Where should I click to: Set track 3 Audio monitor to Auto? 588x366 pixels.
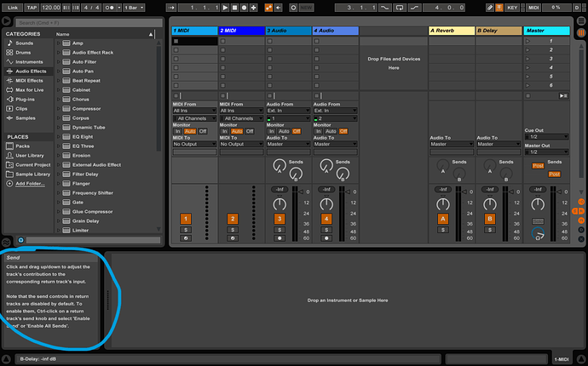click(284, 131)
